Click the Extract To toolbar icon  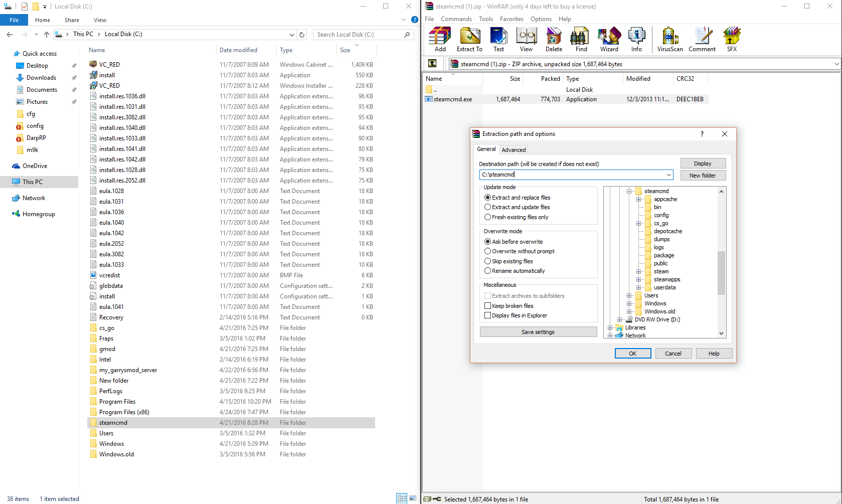click(x=469, y=40)
